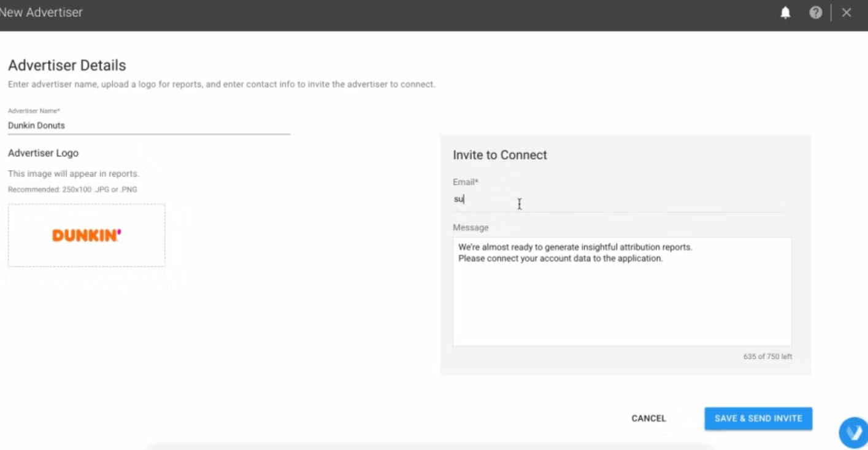Image resolution: width=868 pixels, height=450 pixels.
Task: Click 'This image will appear in reports' text
Action: pos(74,174)
